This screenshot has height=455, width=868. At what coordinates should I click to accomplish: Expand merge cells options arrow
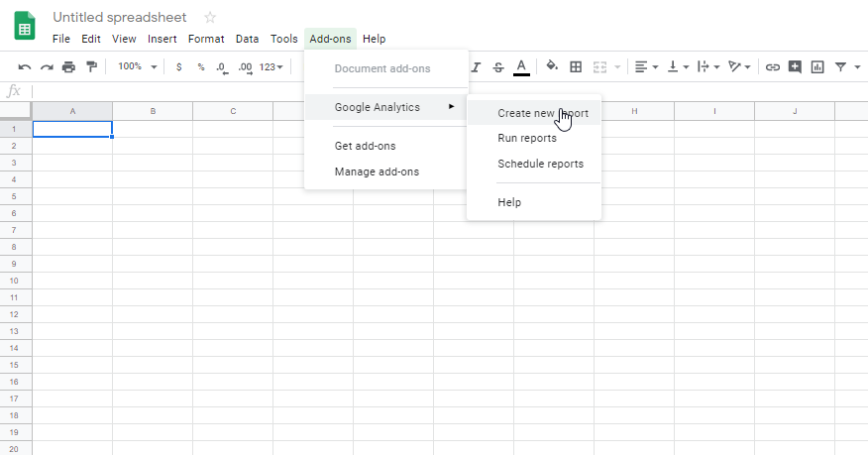[617, 67]
